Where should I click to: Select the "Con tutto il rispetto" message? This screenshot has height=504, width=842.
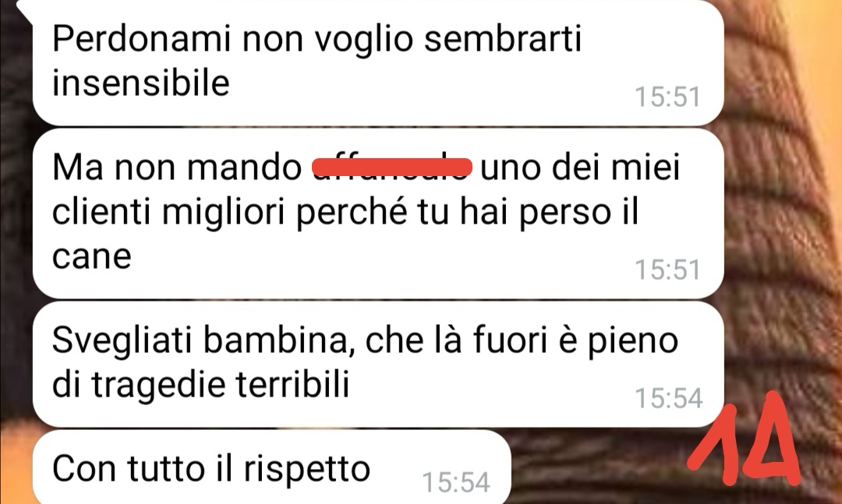[271, 467]
